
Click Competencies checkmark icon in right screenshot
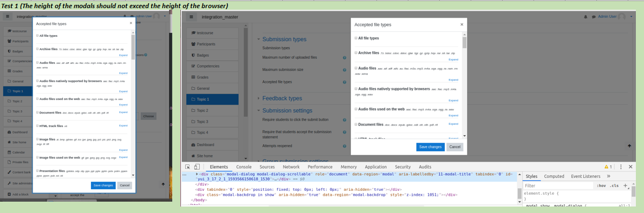point(194,66)
